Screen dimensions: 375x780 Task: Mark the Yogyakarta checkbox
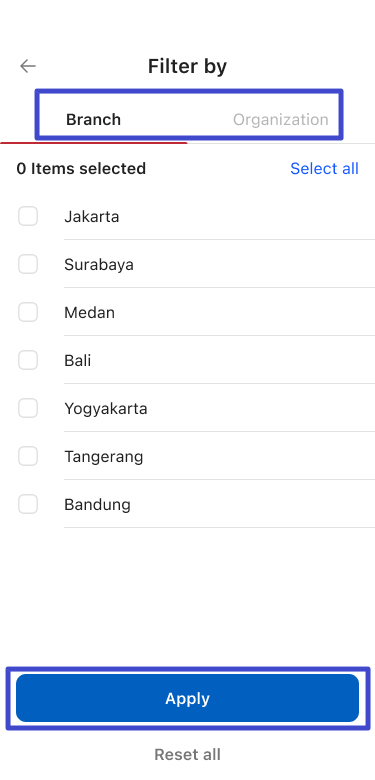pos(28,408)
